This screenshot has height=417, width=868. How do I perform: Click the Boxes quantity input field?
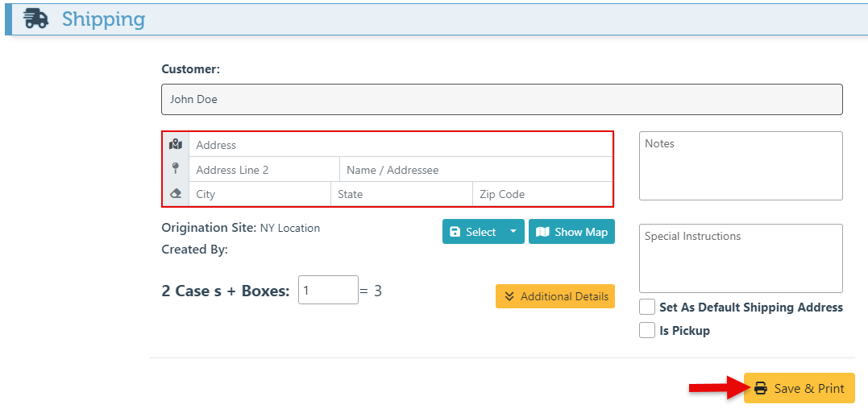[x=327, y=290]
